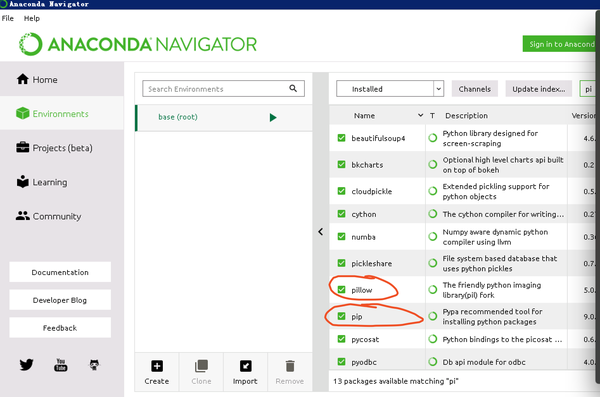Toggle the pillow package checkbox

[x=341, y=289]
